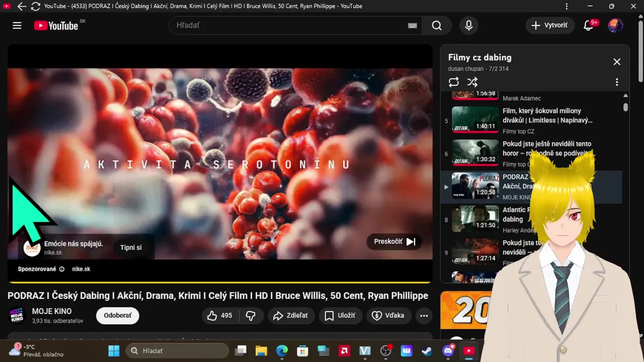Play playlist video 9 thumbnail 1:27:14
Viewport: 644px width, 362px height.
tap(475, 251)
